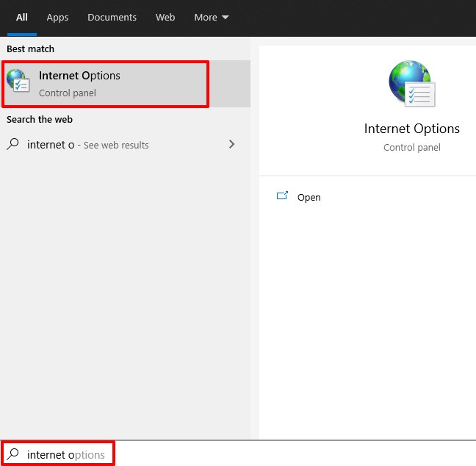Select the All search filter tab

pyautogui.click(x=22, y=18)
